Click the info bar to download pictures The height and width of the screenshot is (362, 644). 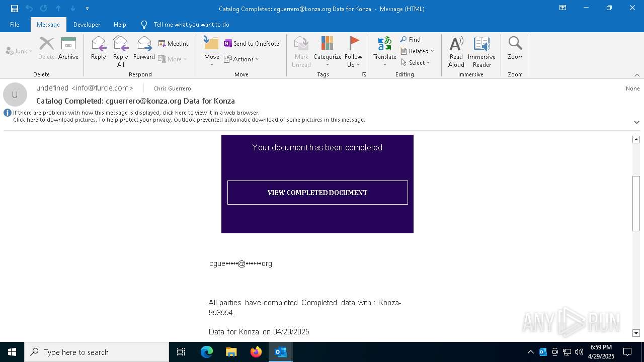[x=189, y=120]
